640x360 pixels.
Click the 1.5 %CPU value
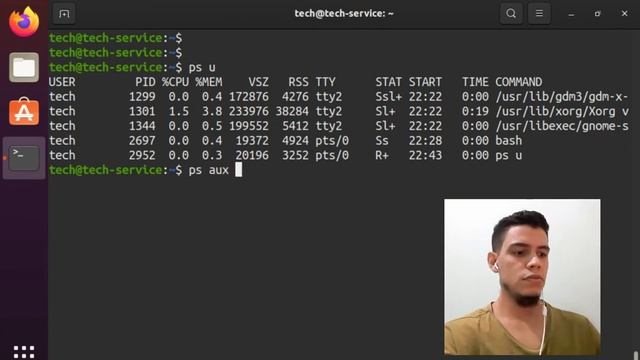[179, 111]
